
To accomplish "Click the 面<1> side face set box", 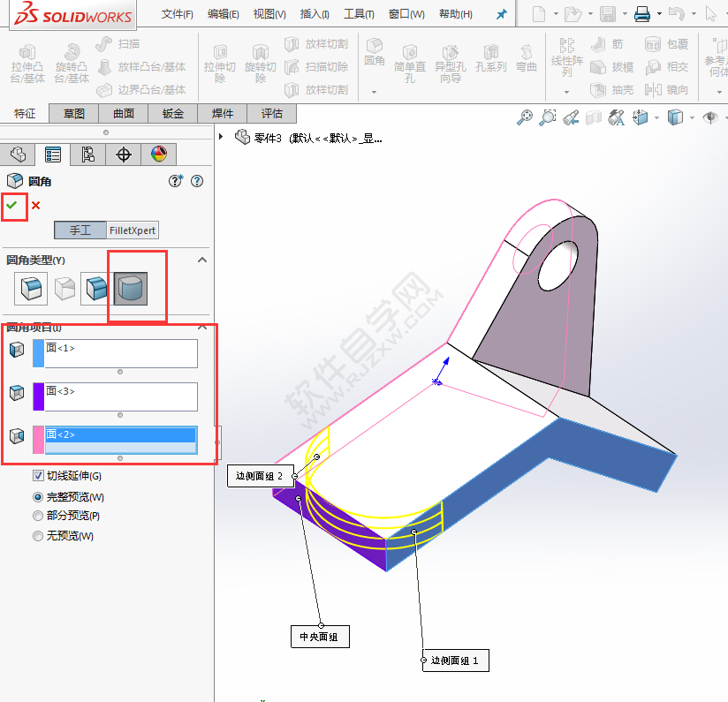I will (121, 353).
